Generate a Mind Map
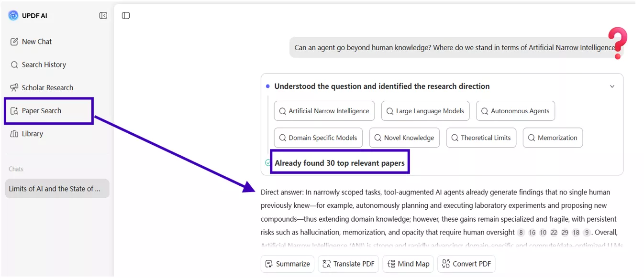Image resolution: width=644 pixels, height=278 pixels. [x=408, y=264]
